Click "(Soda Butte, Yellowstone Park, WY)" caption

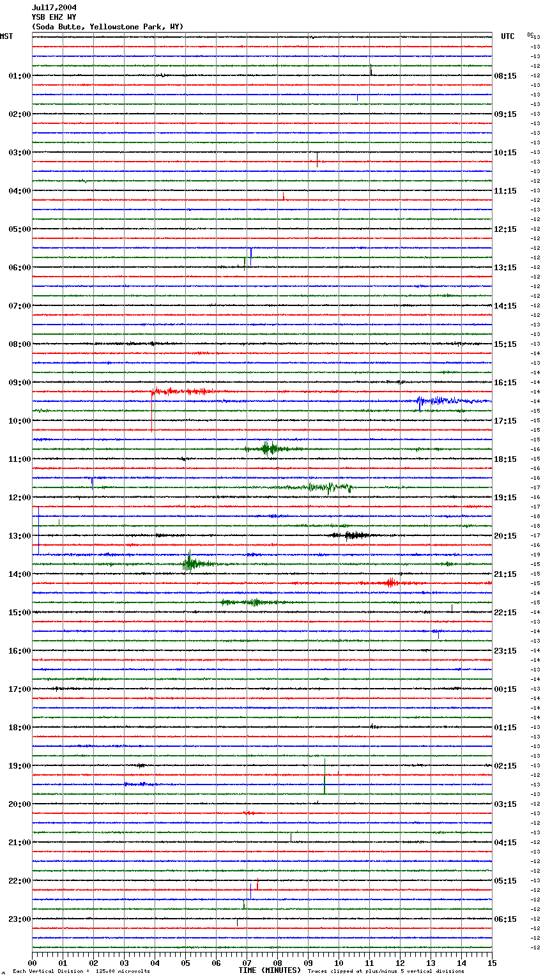108,27
